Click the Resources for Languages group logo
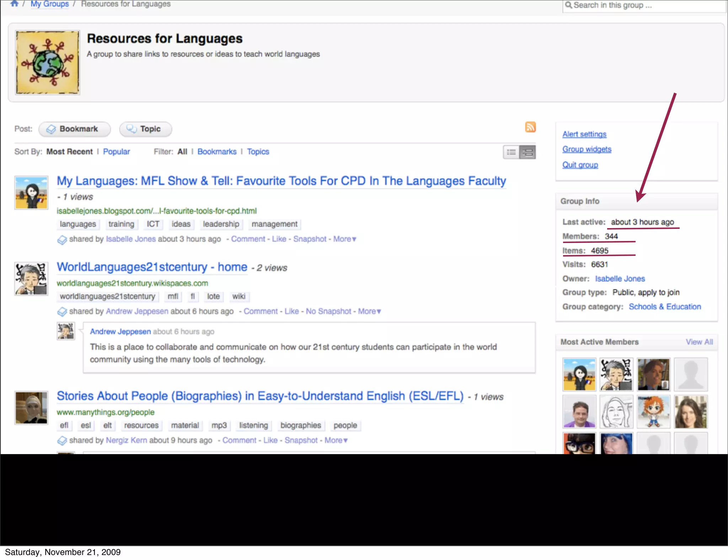The width and height of the screenshot is (728, 560). coord(48,63)
